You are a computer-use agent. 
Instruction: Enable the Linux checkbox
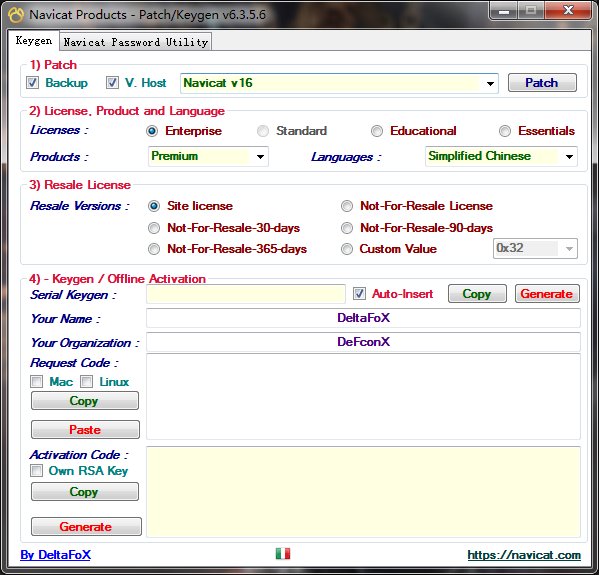pyautogui.click(x=87, y=381)
